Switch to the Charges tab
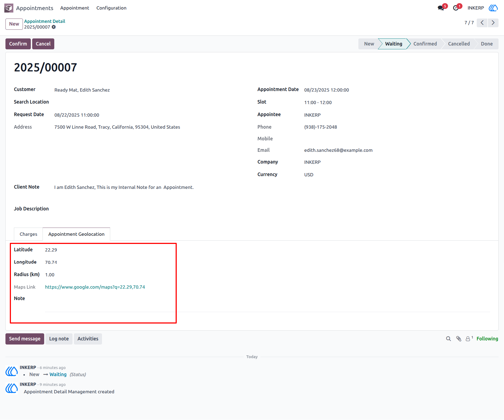504x420 pixels. 28,234
